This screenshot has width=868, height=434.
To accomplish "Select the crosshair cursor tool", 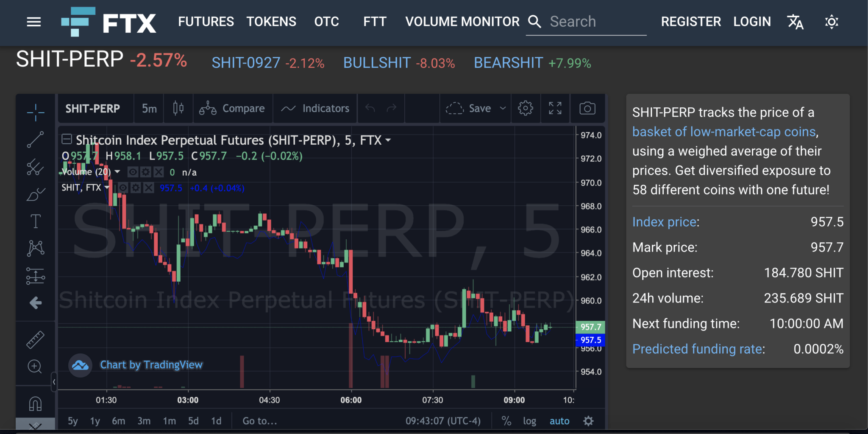I will click(36, 112).
